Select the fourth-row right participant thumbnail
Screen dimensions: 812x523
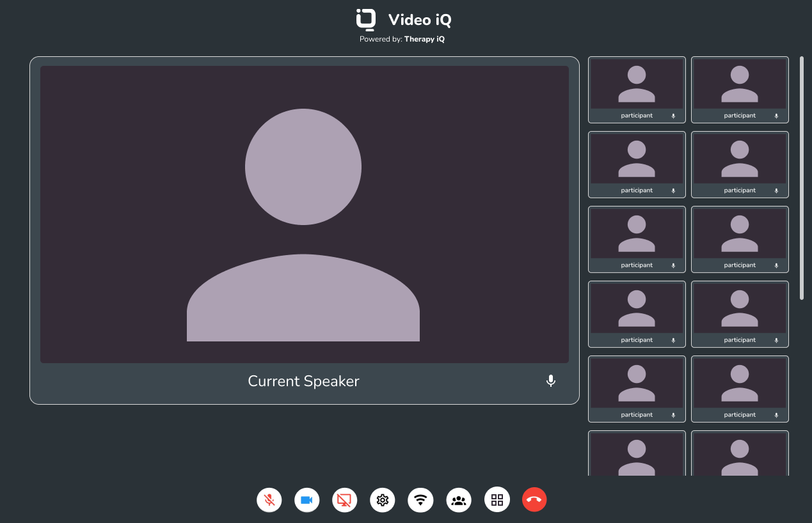(740, 314)
